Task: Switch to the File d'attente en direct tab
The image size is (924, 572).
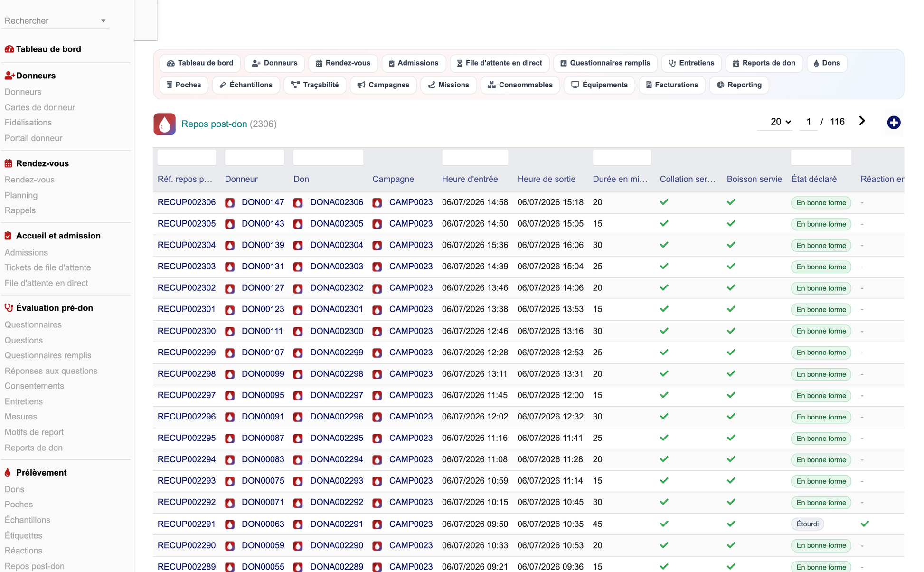Action: point(500,63)
